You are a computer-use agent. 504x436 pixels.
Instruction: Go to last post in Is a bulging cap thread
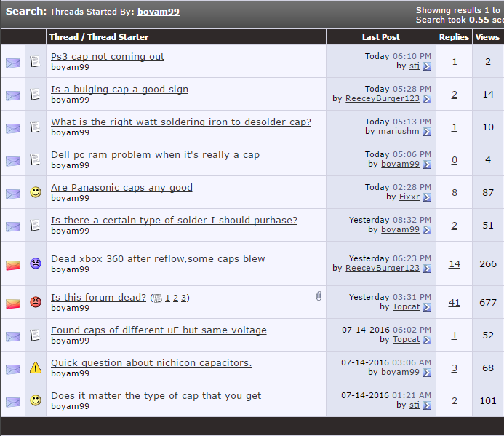click(427, 99)
